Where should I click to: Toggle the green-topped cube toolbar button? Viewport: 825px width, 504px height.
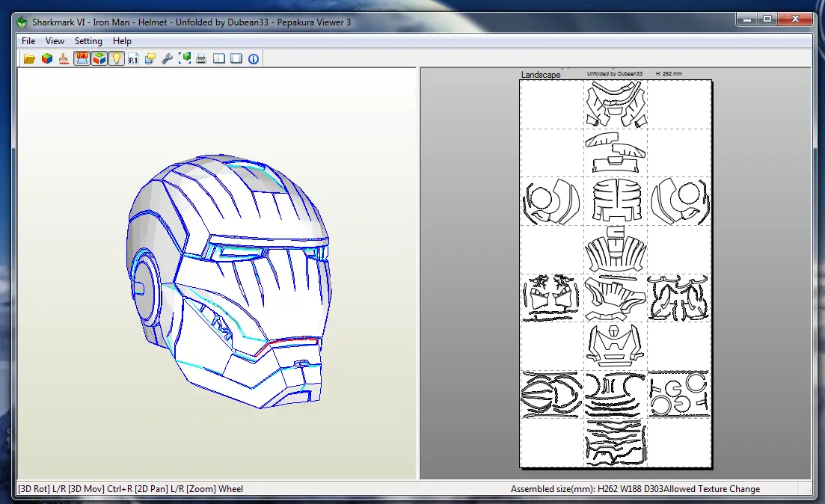pos(99,58)
